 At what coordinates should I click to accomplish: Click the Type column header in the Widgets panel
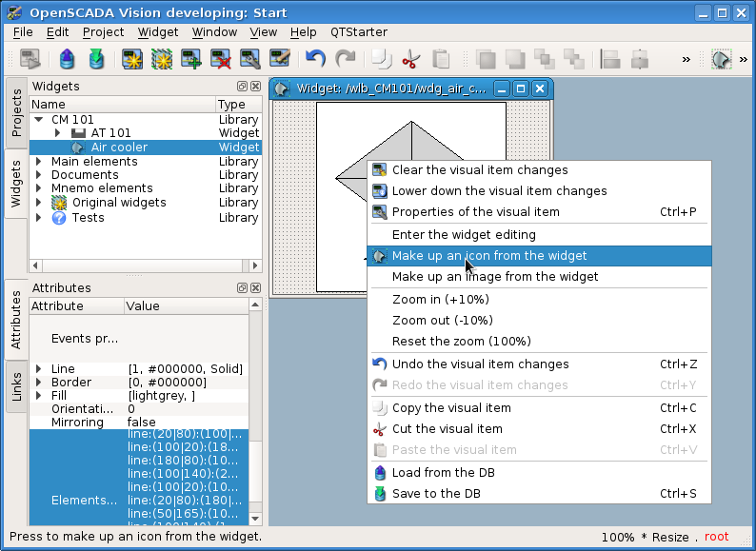pyautogui.click(x=239, y=104)
